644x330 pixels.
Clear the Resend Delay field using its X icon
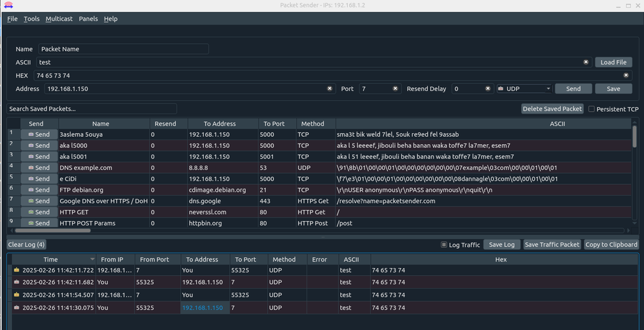coord(488,88)
